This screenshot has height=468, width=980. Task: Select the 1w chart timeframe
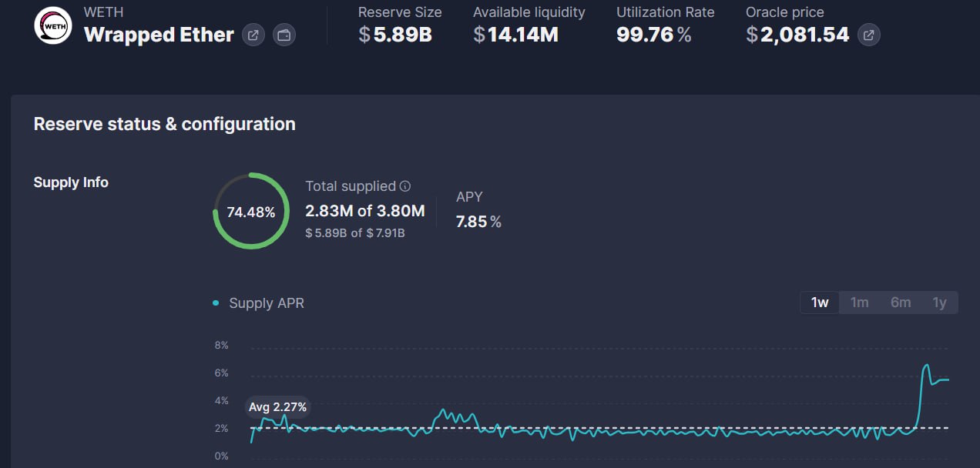[820, 303]
